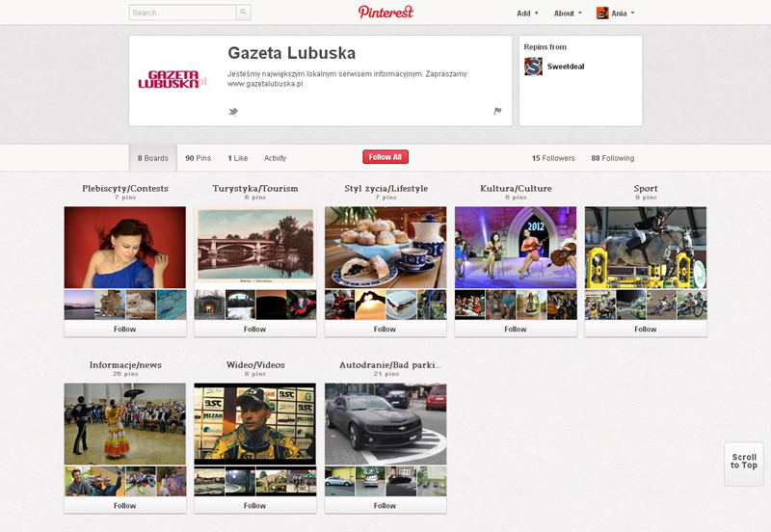The height and width of the screenshot is (532, 771).
Task: Follow the Sport board
Action: tap(645, 329)
